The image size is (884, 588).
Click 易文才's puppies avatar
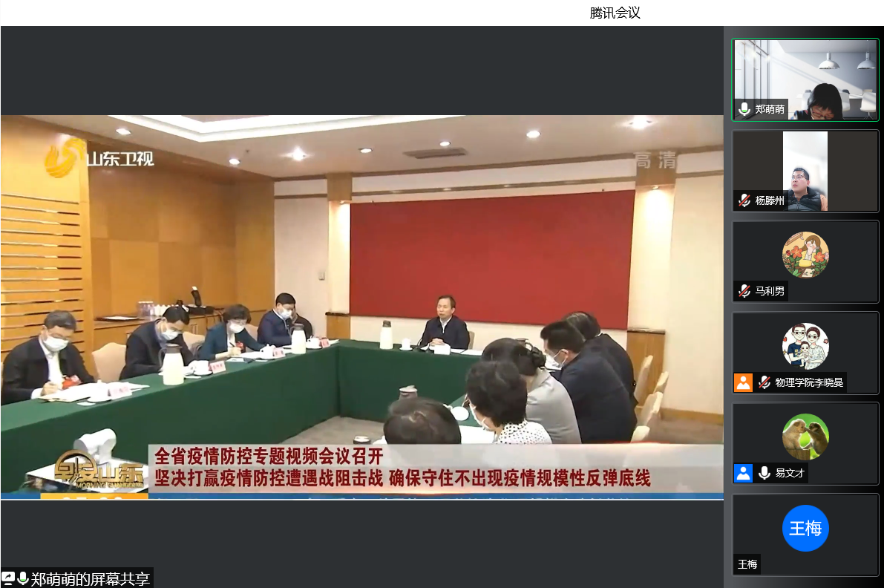click(x=805, y=437)
